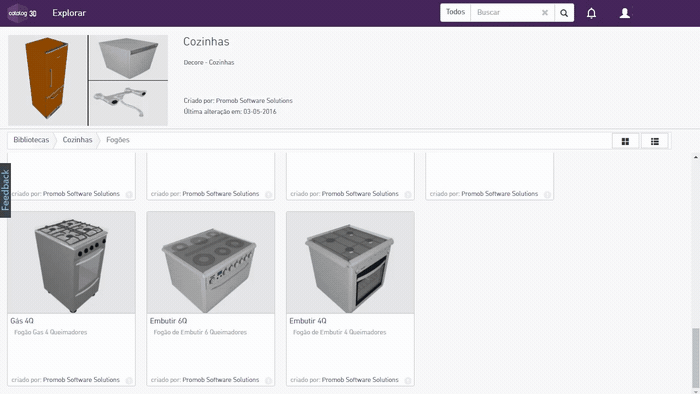
Task: Click the catalog 3D logo
Action: [22, 13]
